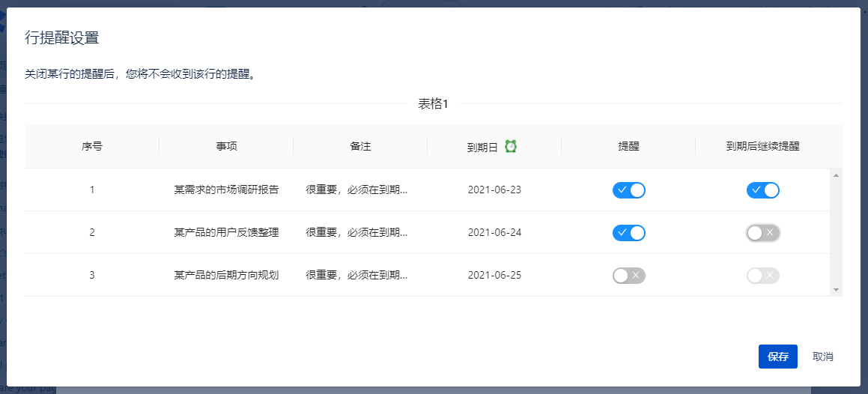Click the truncated 备注 text in row 2
This screenshot has width=868, height=394.
tap(356, 232)
